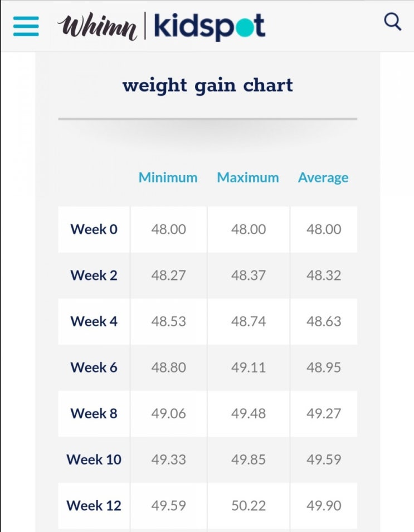Click the Week 2 minimum value 48.27
The image size is (414, 532).
click(x=168, y=275)
